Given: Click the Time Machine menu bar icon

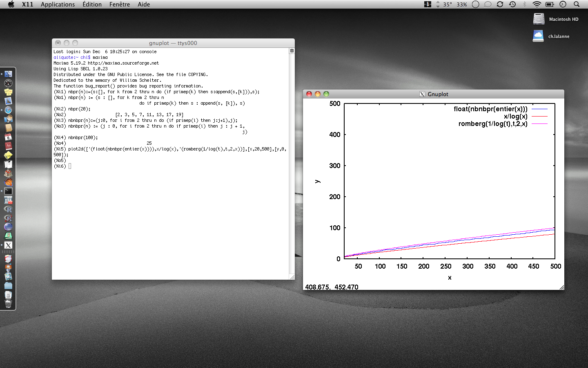Looking at the screenshot, I should [x=512, y=4].
